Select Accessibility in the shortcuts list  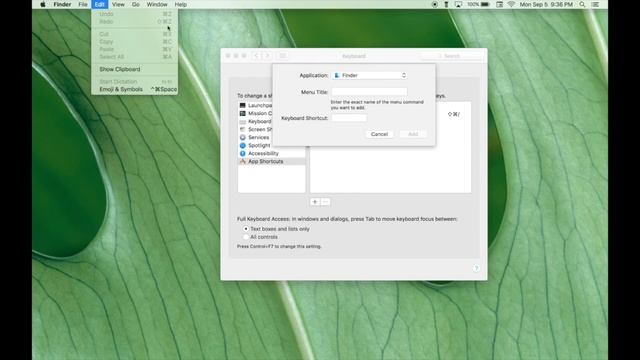[x=271, y=153]
